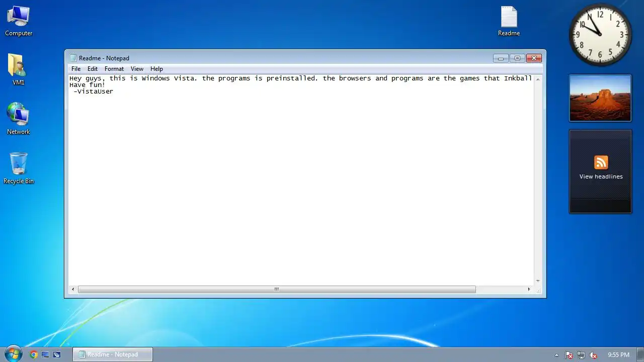Click the word 'Inkball' in the note
Screen dimensions: 644x362
point(518,78)
